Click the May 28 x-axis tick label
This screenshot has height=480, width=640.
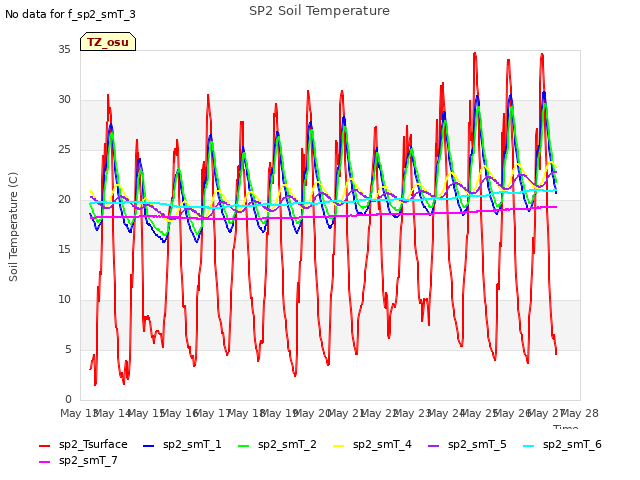[x=580, y=413]
